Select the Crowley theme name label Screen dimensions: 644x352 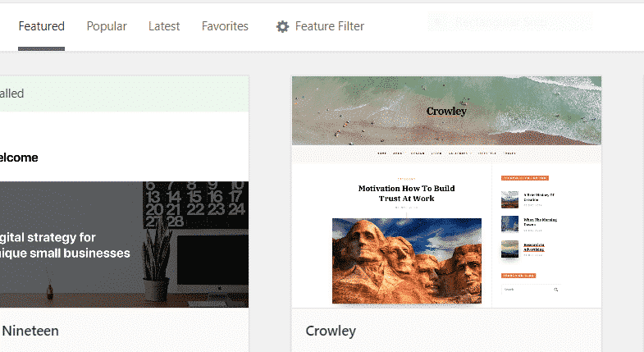click(331, 331)
